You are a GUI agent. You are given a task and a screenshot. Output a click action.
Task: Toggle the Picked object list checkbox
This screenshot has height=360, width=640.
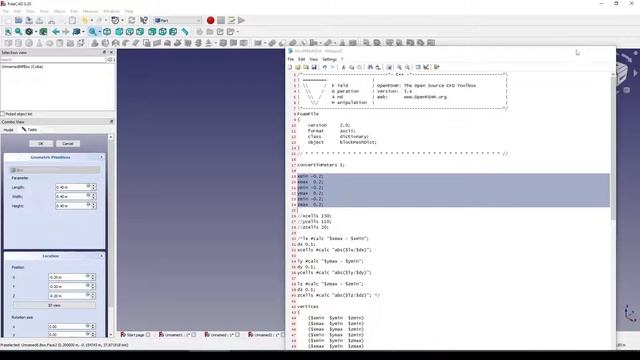(x=2, y=114)
